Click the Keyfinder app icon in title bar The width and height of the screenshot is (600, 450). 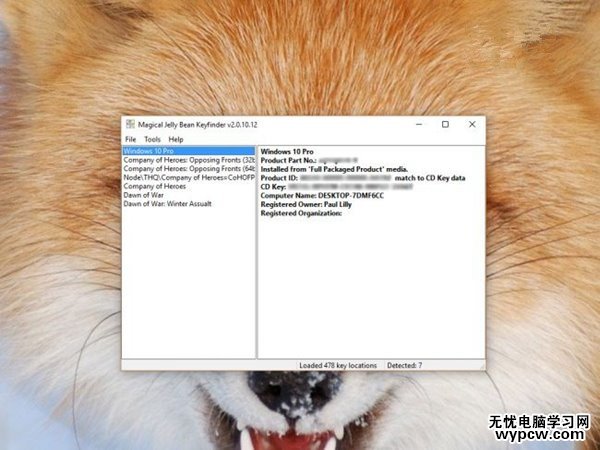click(130, 124)
